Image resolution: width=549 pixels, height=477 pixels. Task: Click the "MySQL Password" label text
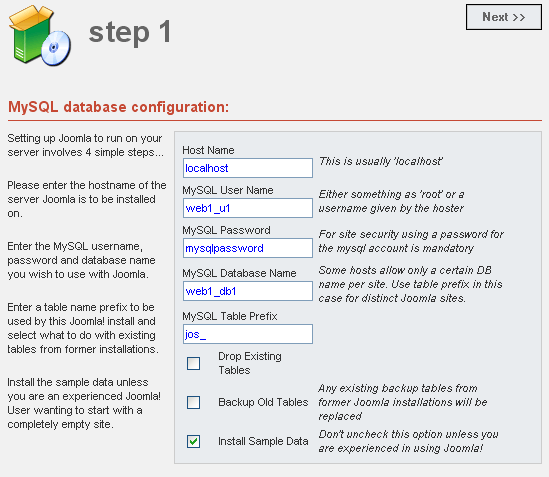click(226, 230)
